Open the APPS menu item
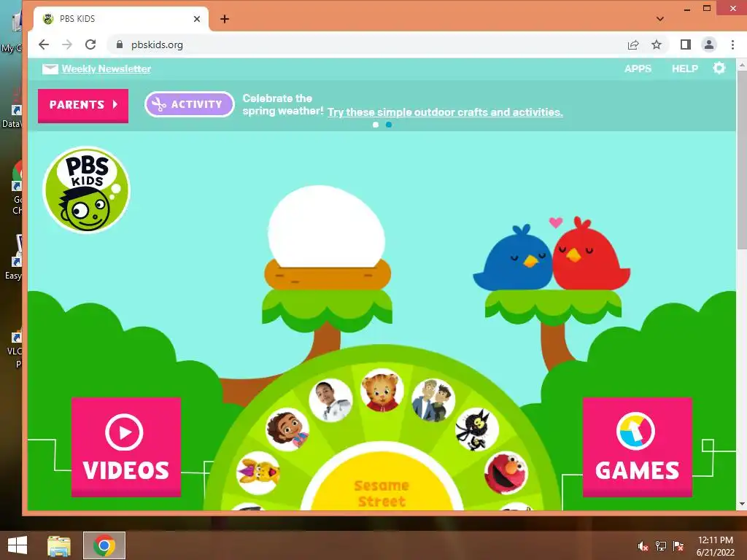The image size is (747, 560). (638, 69)
